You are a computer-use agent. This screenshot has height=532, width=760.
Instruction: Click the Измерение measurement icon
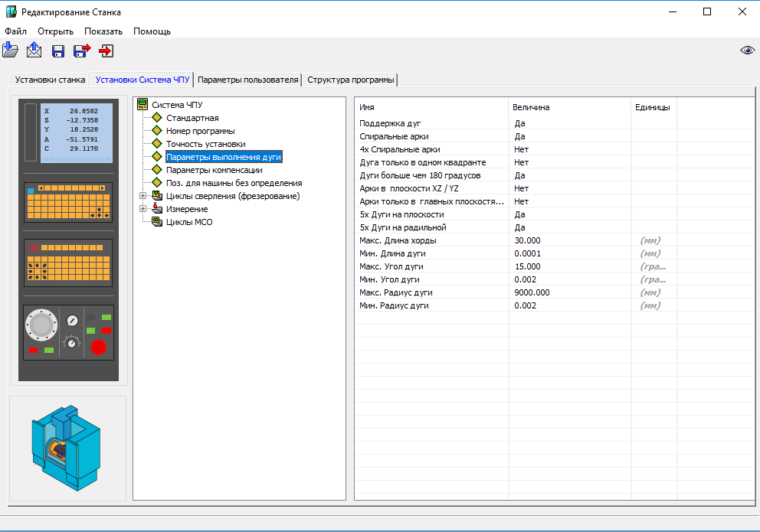157,209
